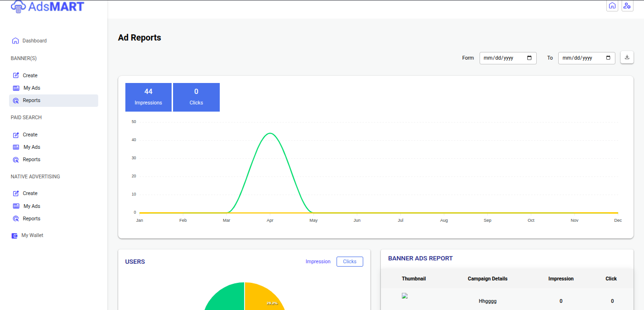Select the 0 Clicks tile above the chart
Screen dimensions: 644x310
coord(196,97)
